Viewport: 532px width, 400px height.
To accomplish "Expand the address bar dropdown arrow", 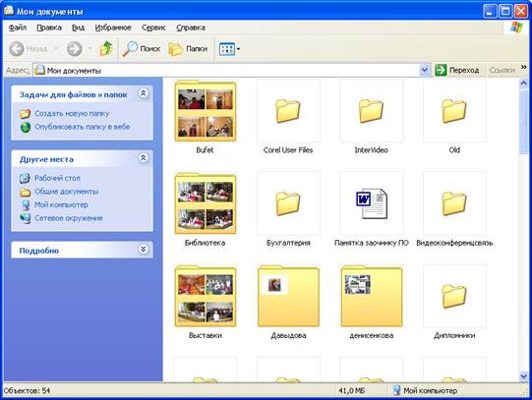I will click(424, 70).
